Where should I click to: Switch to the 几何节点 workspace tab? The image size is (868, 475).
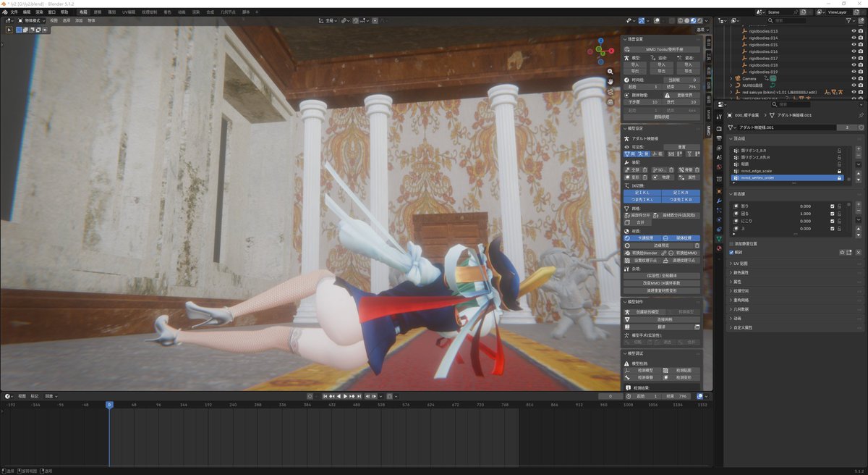pyautogui.click(x=229, y=12)
